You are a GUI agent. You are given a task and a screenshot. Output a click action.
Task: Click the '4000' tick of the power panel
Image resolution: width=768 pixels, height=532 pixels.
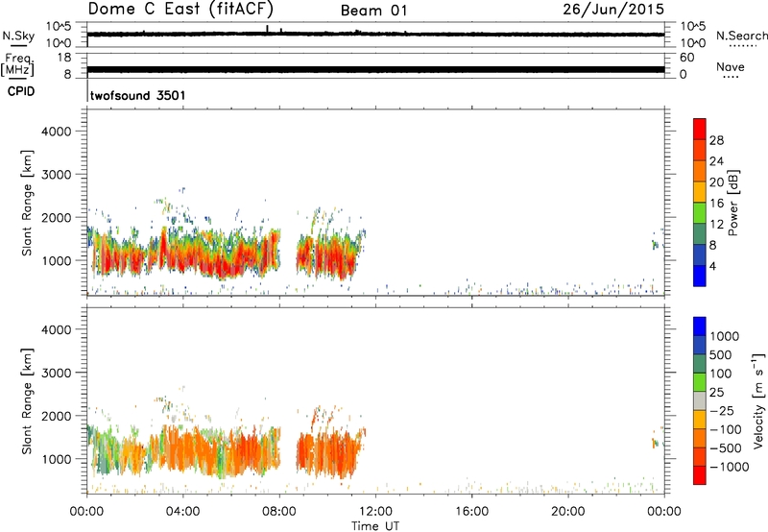(57, 132)
